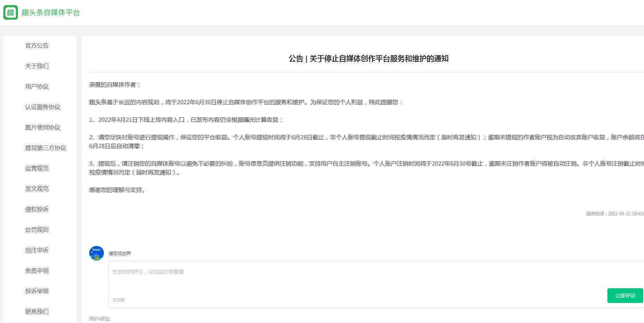This screenshot has width=644, height=323.
Task: Go to 侵权投诉 page
Action: [x=37, y=209]
